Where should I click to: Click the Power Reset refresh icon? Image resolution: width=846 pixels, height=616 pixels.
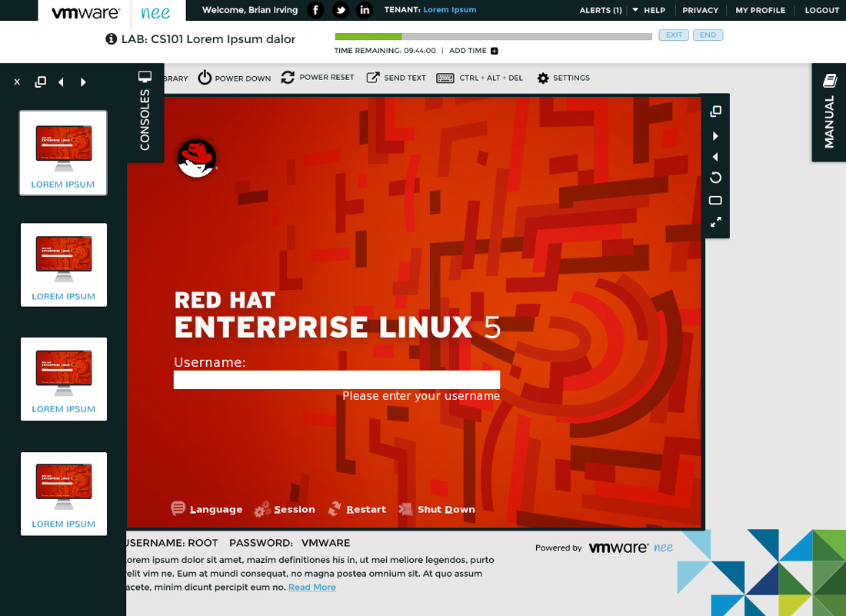point(288,78)
